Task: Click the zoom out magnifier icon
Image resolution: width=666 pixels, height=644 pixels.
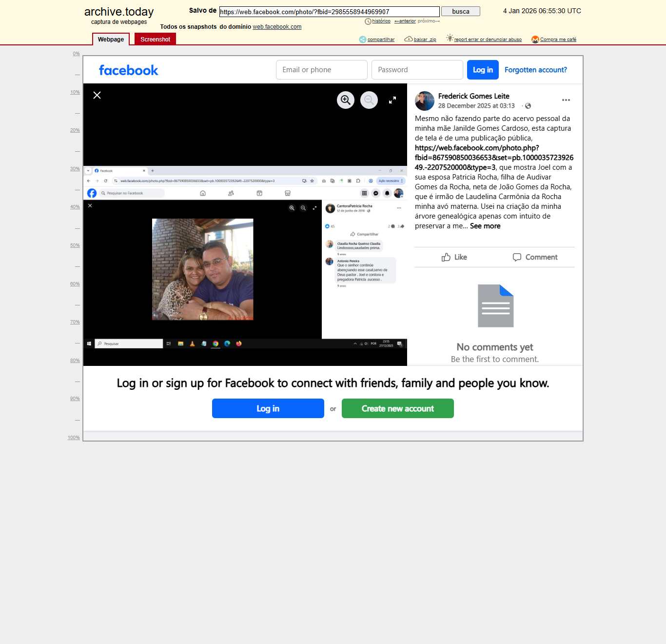Action: [369, 100]
